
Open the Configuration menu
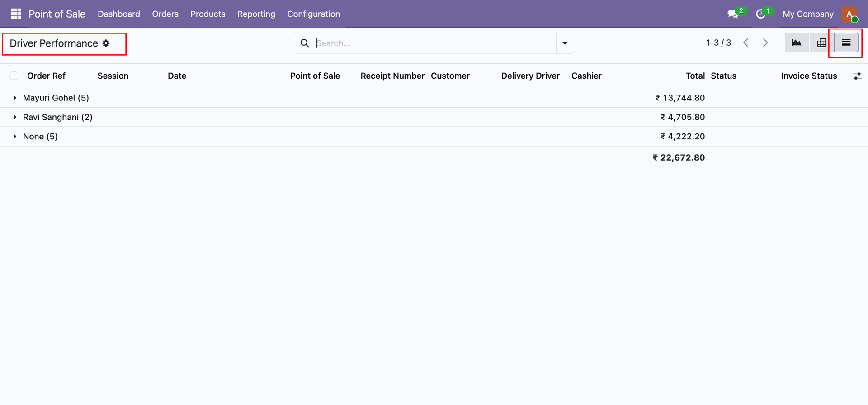coord(314,14)
